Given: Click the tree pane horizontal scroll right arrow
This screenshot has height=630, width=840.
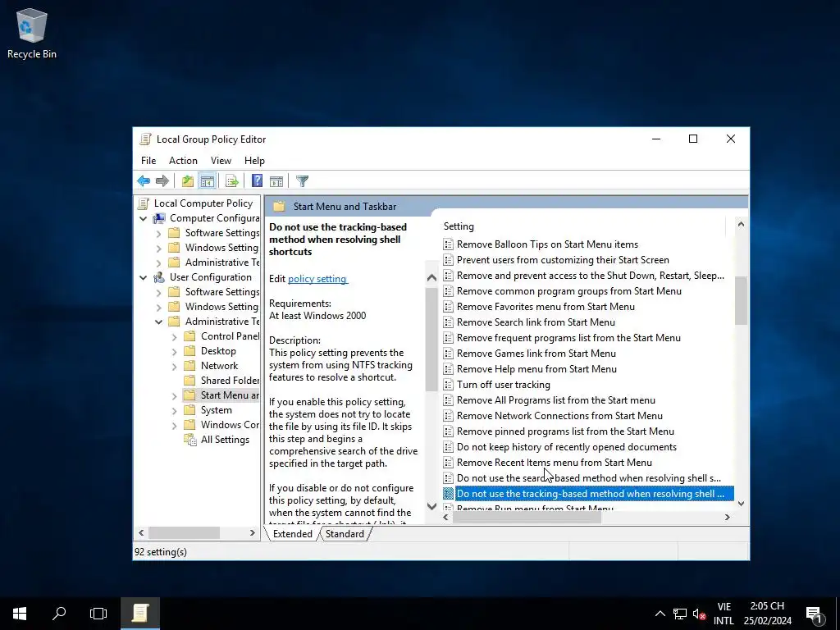Looking at the screenshot, I should [x=253, y=533].
